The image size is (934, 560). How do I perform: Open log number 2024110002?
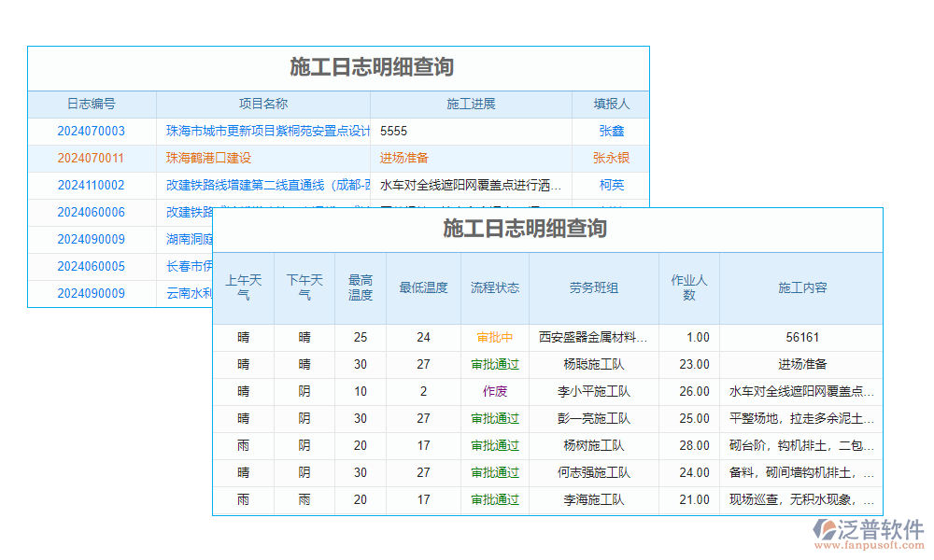(x=92, y=186)
